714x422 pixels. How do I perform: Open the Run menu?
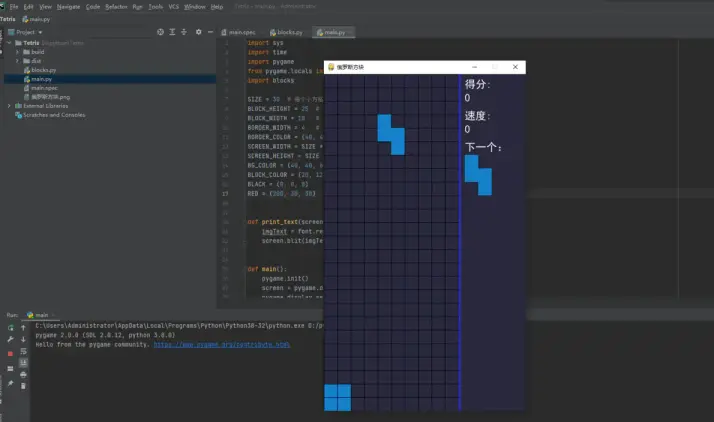138,7
